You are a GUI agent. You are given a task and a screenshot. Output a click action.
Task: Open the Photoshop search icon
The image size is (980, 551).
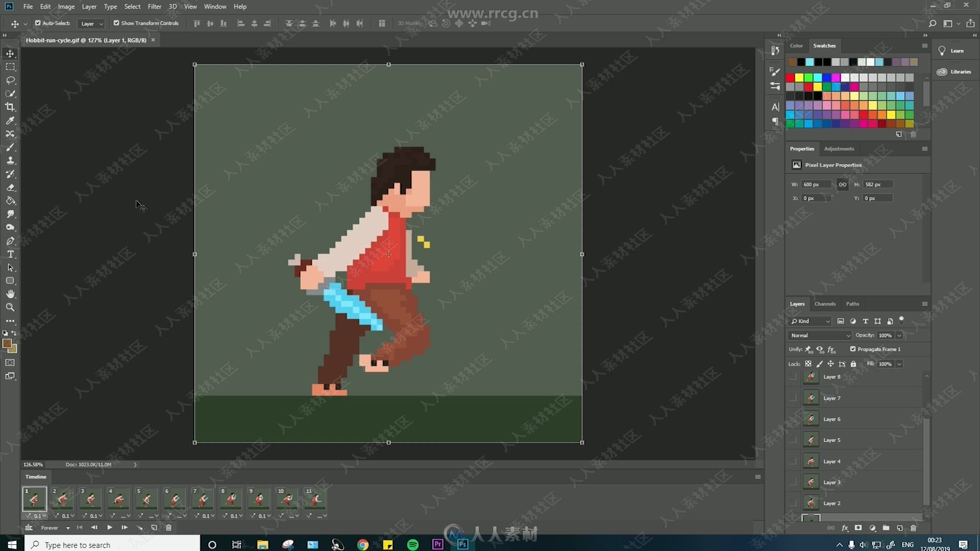[x=933, y=23]
